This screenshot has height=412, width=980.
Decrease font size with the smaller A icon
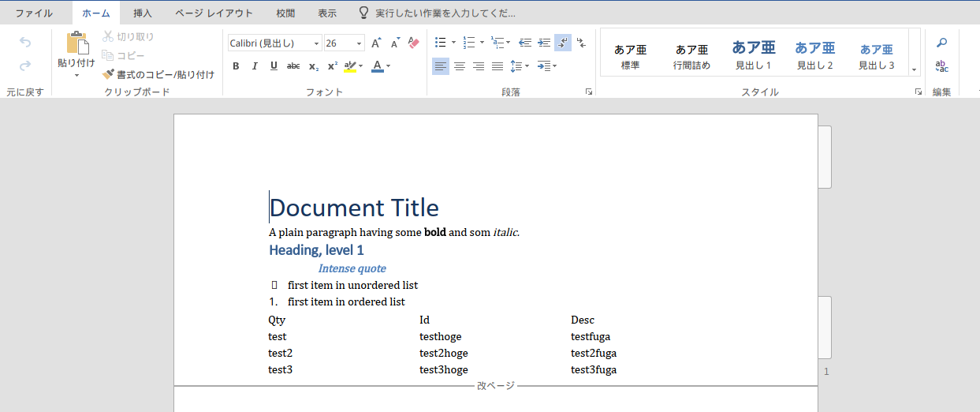(x=395, y=43)
